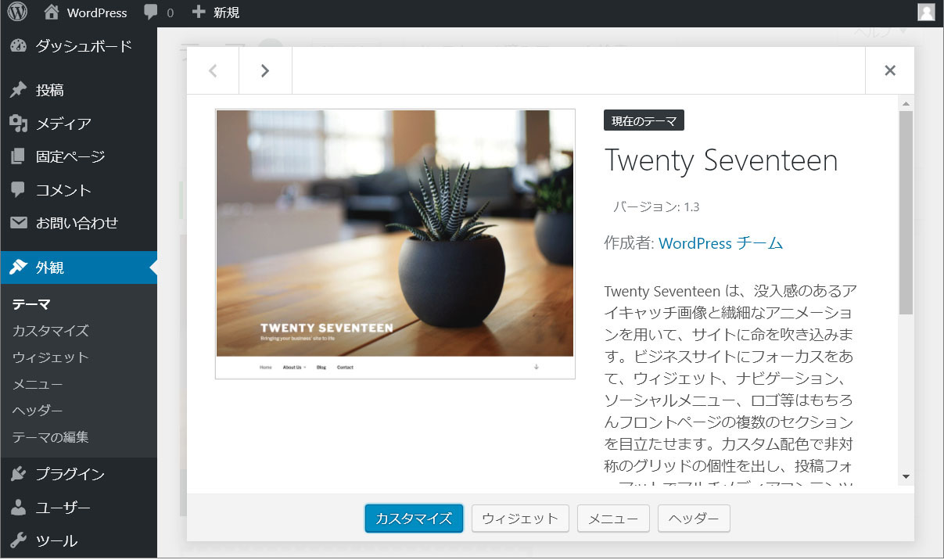Open user avatar in admin bar
Image resolution: width=944 pixels, height=560 pixels.
pos(926,12)
